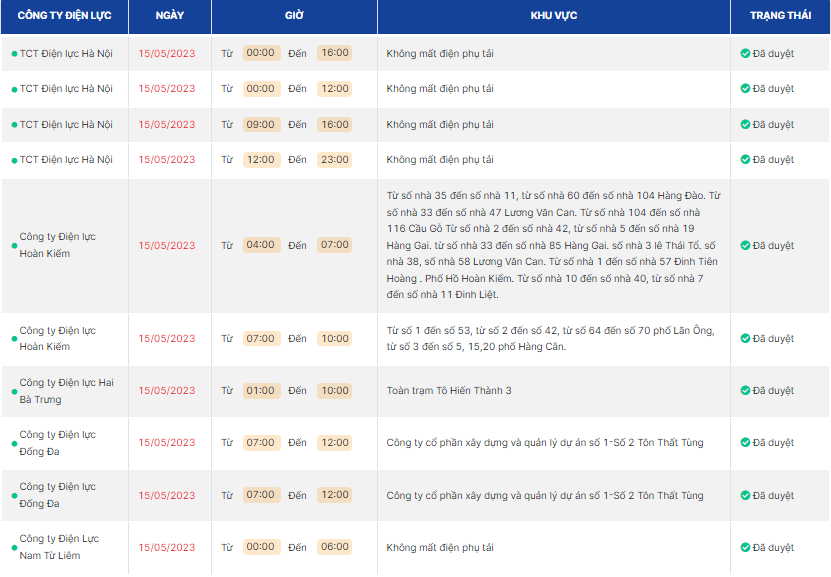Select the 10:00 chip in the Lãn Ông row
831x577 pixels.
(x=334, y=339)
